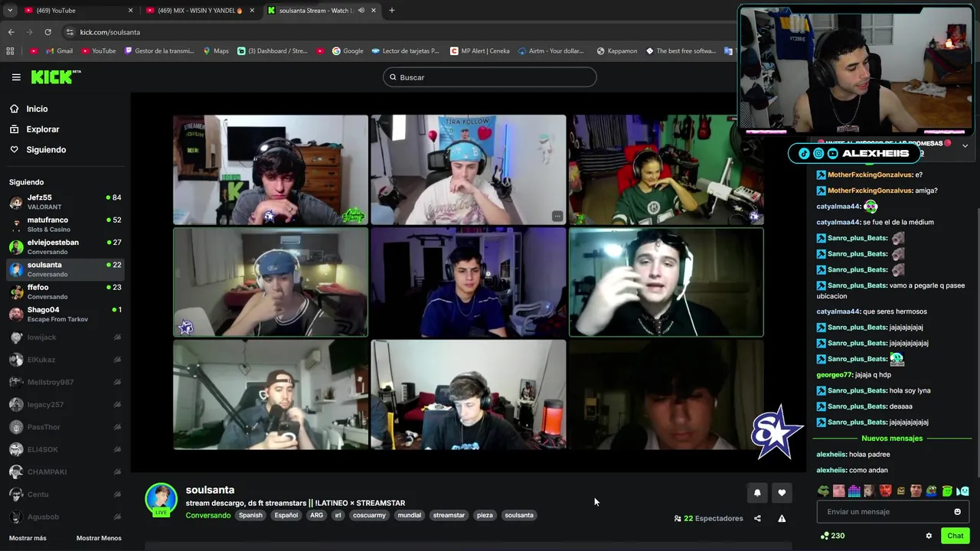The image size is (980, 551).
Task: Click the irl tag
Action: click(x=338, y=515)
